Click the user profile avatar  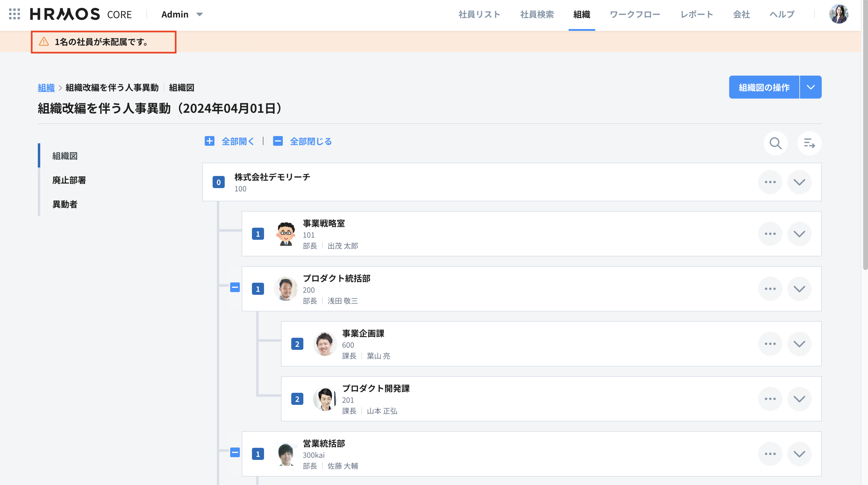(838, 14)
